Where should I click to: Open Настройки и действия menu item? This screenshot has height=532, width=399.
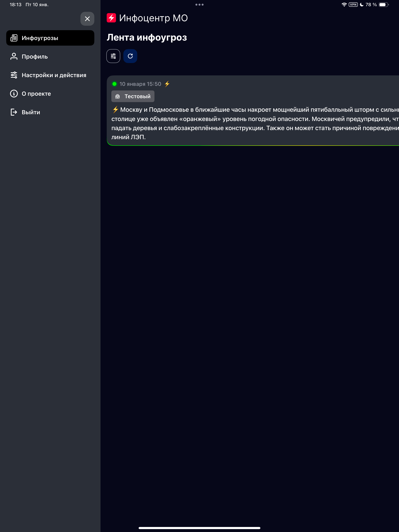[x=50, y=75]
